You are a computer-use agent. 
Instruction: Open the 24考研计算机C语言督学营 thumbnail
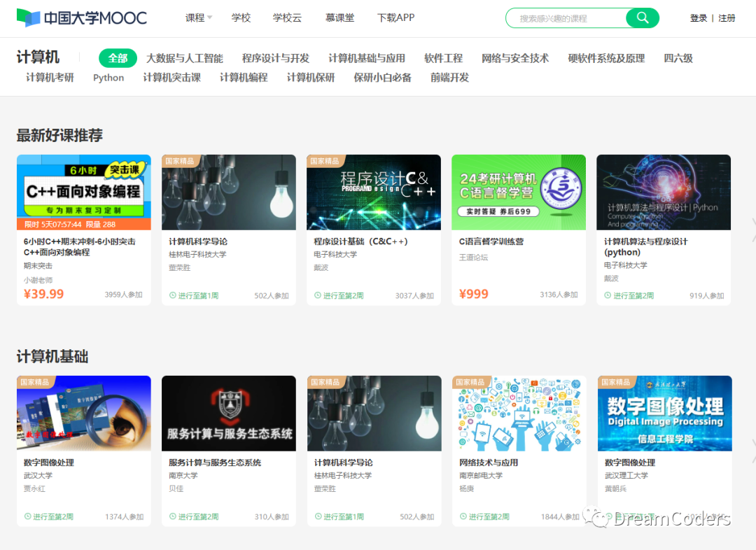[519, 192]
